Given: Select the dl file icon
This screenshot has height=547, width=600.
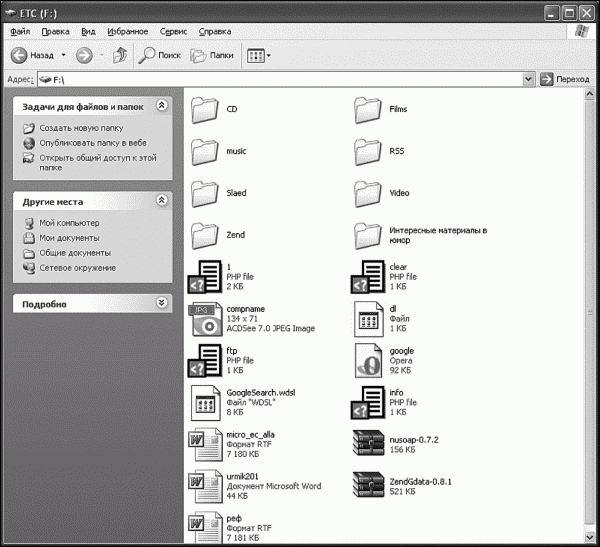Looking at the screenshot, I should tap(369, 319).
